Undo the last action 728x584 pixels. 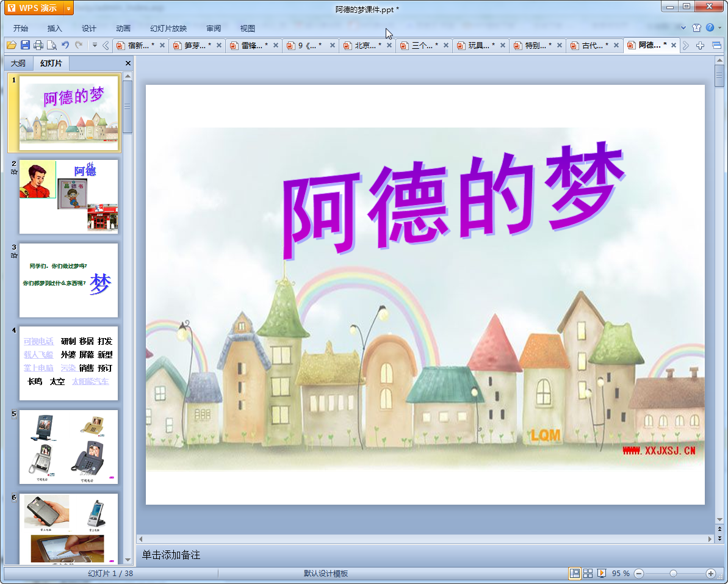tap(65, 45)
